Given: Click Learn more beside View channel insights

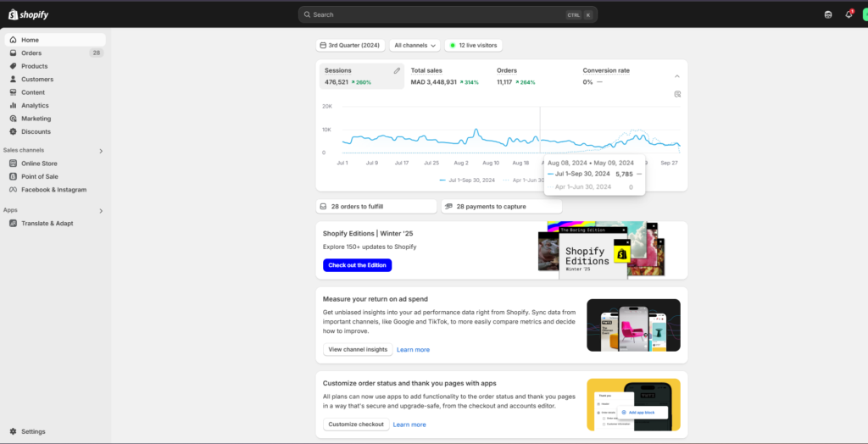Looking at the screenshot, I should 413,350.
